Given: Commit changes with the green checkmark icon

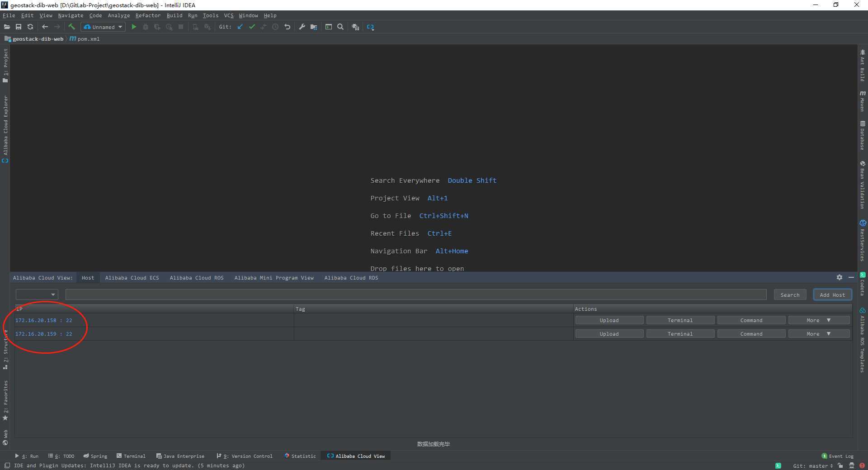Looking at the screenshot, I should 252,27.
